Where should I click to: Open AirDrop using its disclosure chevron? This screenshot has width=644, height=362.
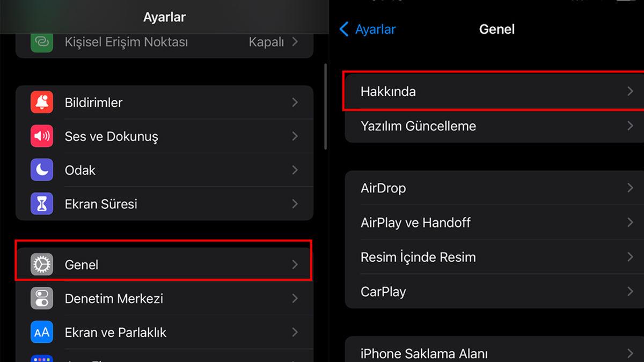[x=630, y=188]
